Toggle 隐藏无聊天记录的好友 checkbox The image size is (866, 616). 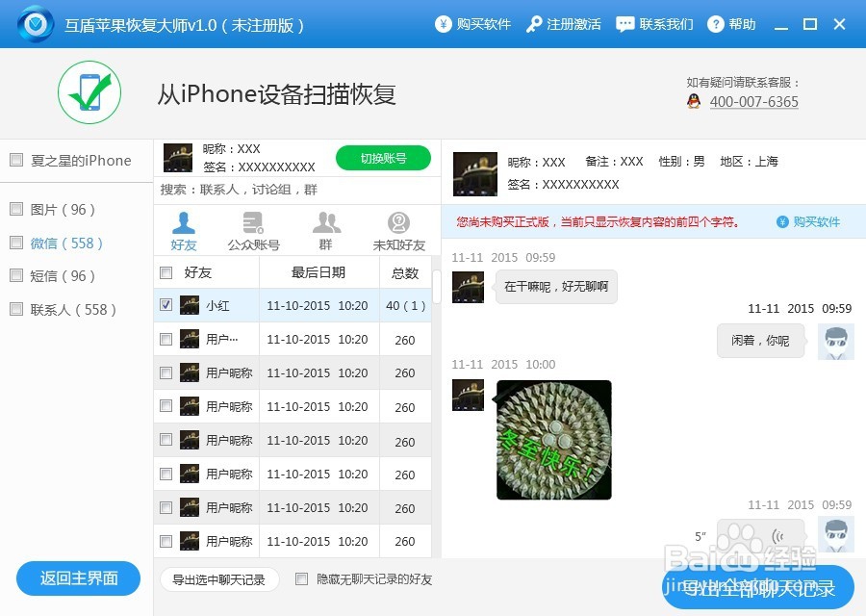301,579
